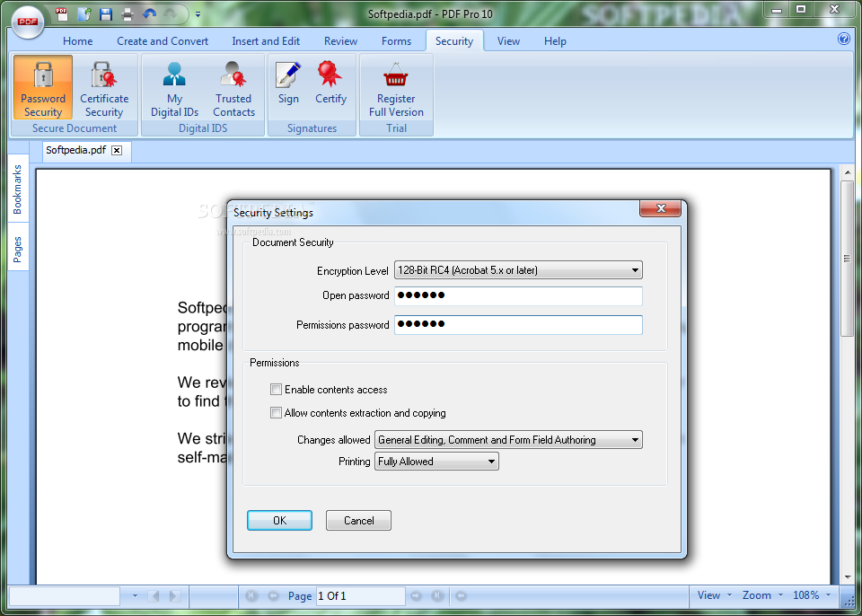Click the find previous triangle in status bar
The image size is (862, 616).
click(154, 595)
